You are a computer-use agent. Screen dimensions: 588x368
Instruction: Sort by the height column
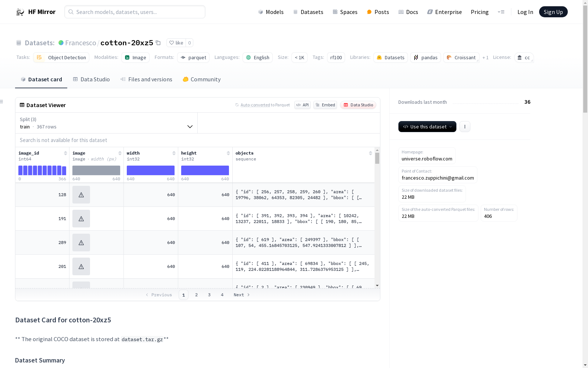click(x=228, y=153)
